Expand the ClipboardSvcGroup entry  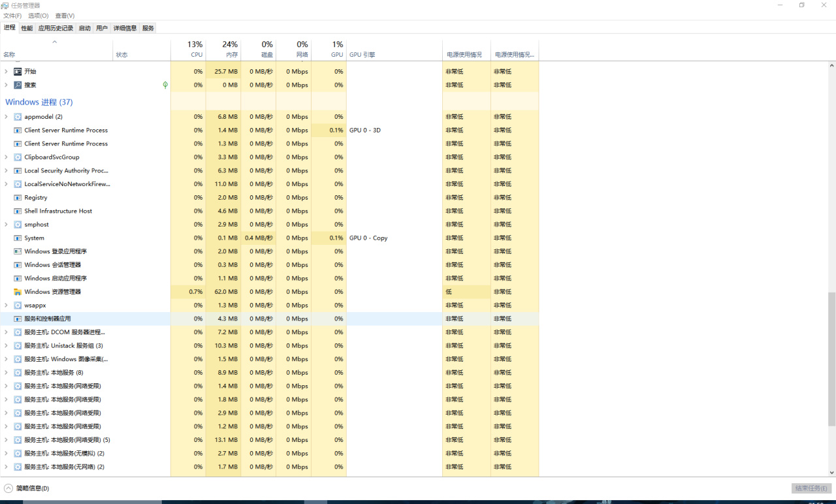(x=7, y=157)
